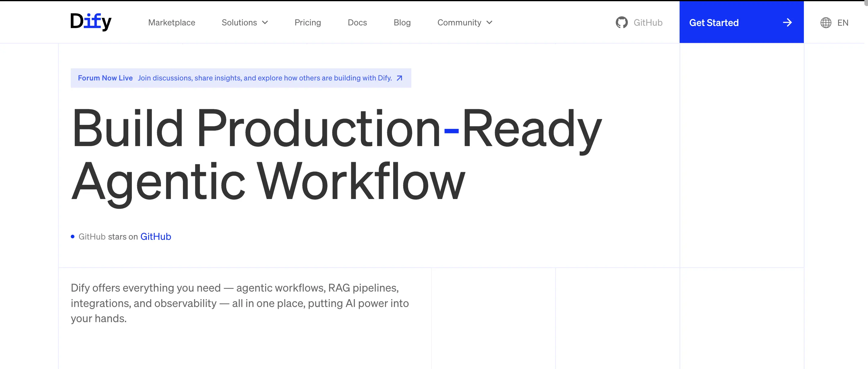
Task: Go to the Pricing page
Action: (307, 23)
